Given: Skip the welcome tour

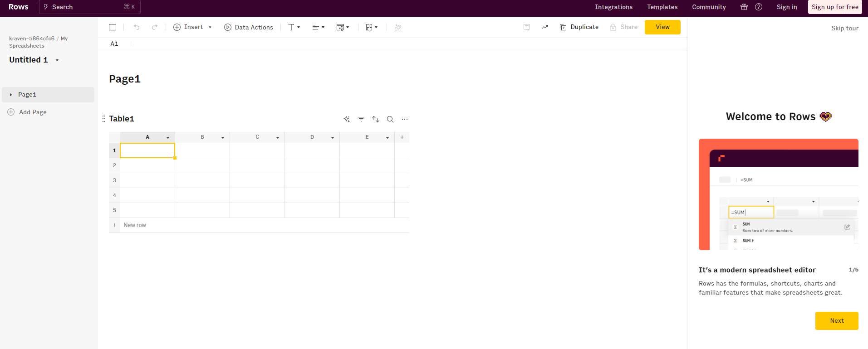Looking at the screenshot, I should pyautogui.click(x=844, y=28).
